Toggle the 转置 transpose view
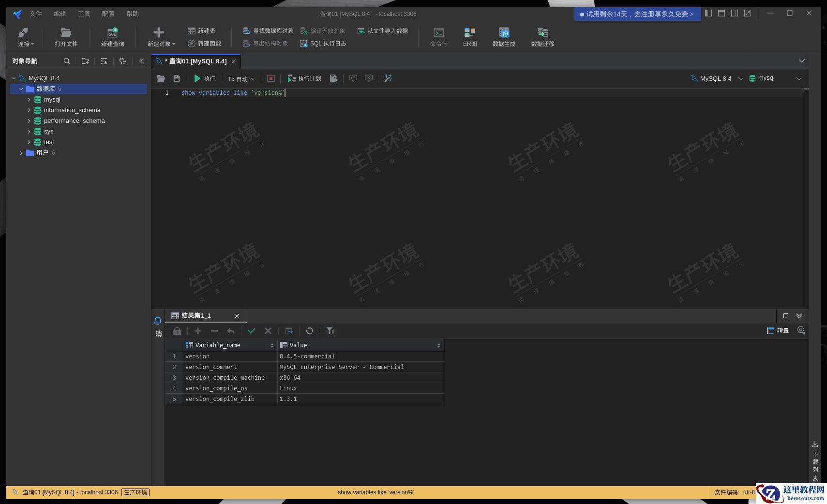 point(778,330)
